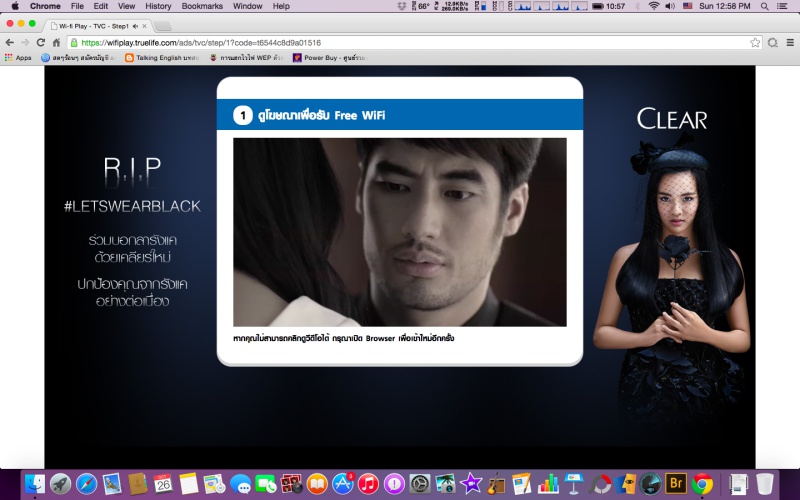Image resolution: width=800 pixels, height=500 pixels.
Task: Open the Apps bookmarks shortcut
Action: pyautogui.click(x=18, y=58)
